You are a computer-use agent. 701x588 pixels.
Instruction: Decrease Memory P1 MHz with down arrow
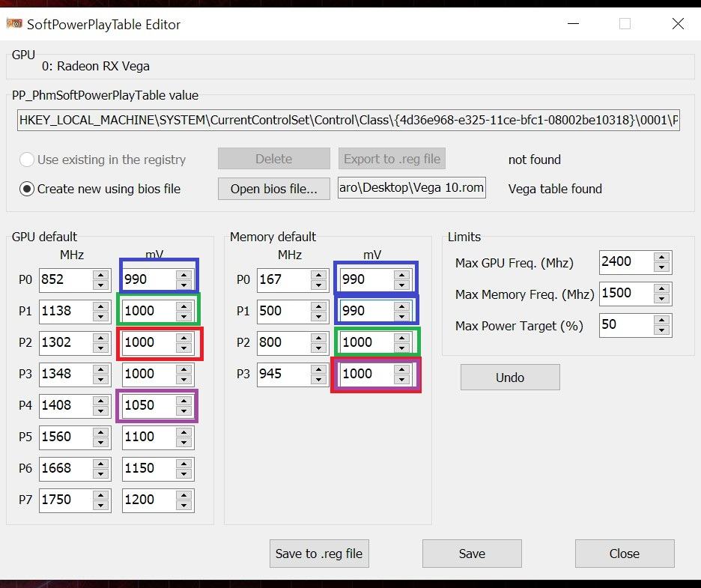319,317
